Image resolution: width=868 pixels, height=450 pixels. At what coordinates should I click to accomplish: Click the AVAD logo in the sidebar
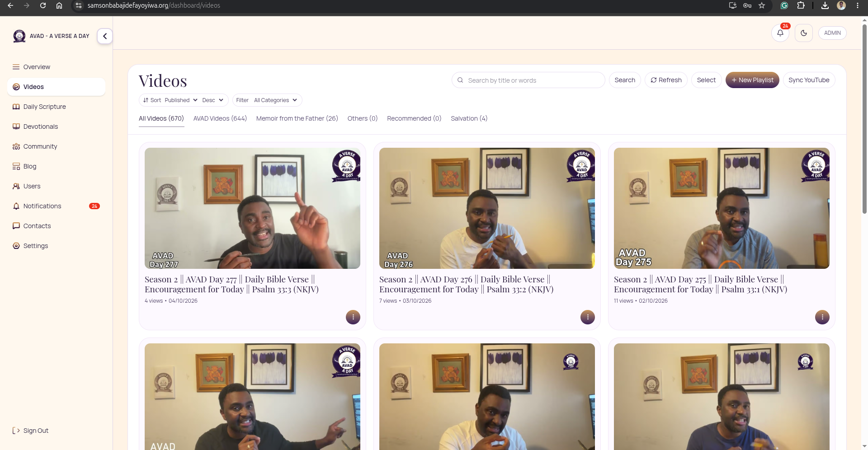[19, 36]
